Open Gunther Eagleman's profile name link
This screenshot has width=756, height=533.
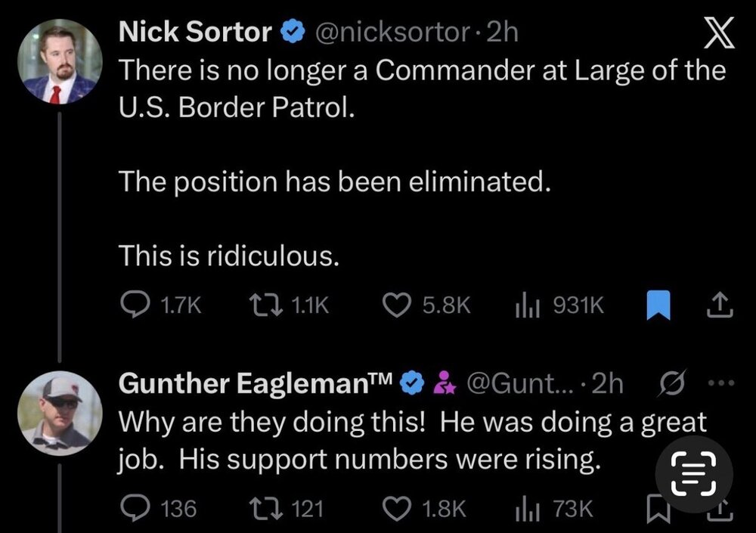(253, 385)
